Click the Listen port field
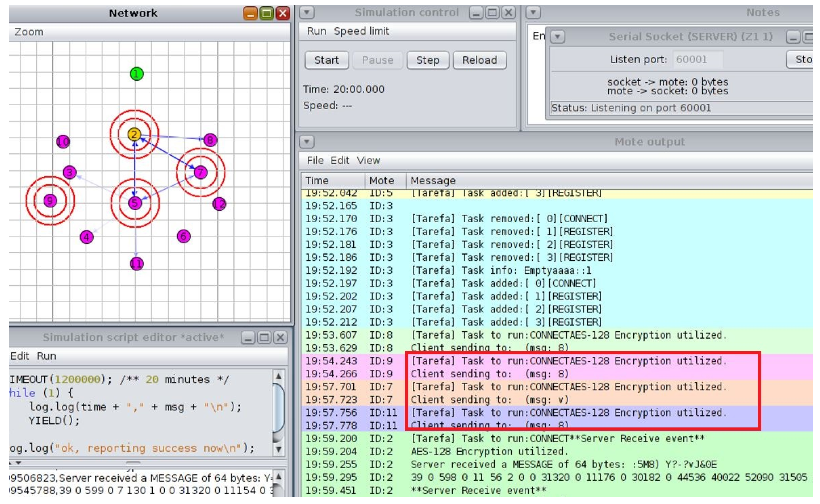820x504 pixels. [x=698, y=60]
